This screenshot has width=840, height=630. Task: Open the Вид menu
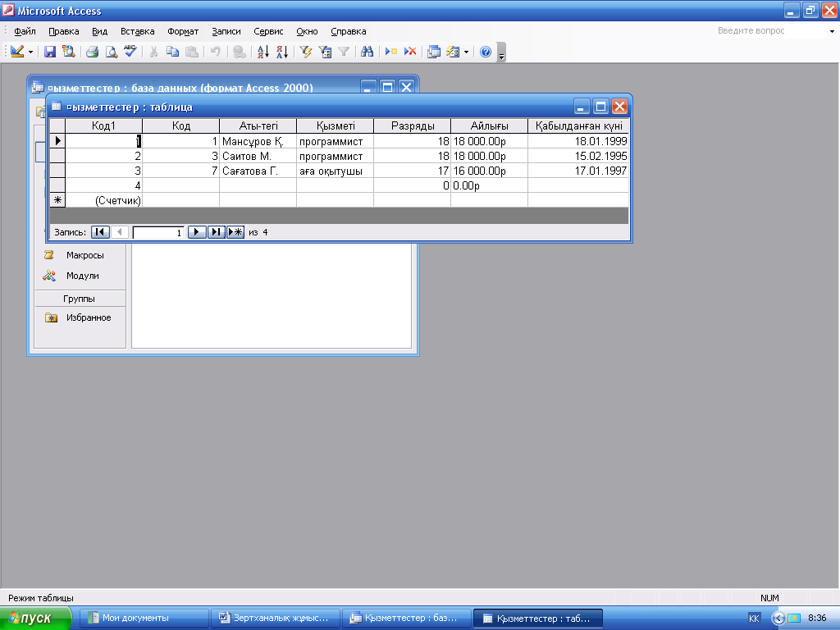pyautogui.click(x=99, y=31)
